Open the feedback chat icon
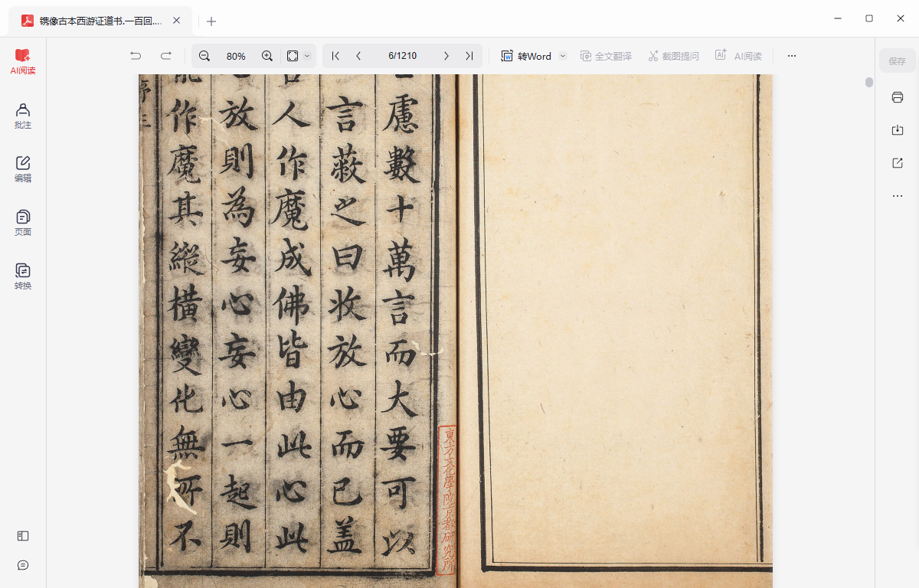Image resolution: width=919 pixels, height=588 pixels. pyautogui.click(x=23, y=565)
